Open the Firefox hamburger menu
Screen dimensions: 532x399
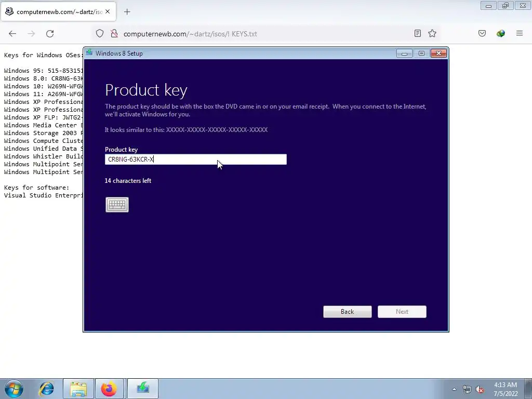520,33
